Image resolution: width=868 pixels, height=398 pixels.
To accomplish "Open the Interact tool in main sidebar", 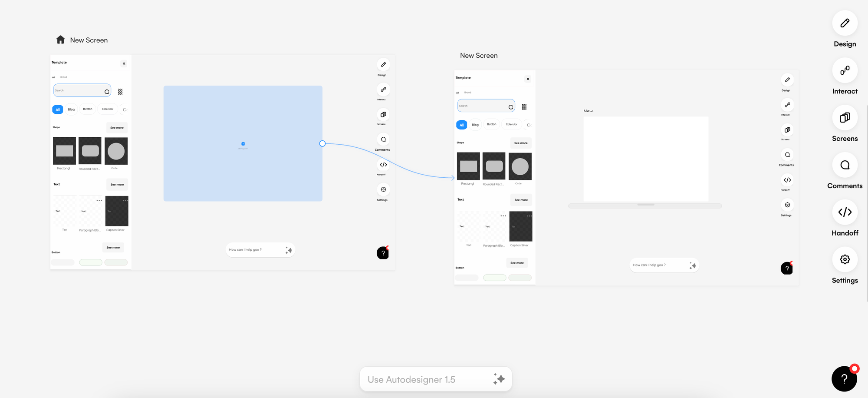I will [845, 70].
